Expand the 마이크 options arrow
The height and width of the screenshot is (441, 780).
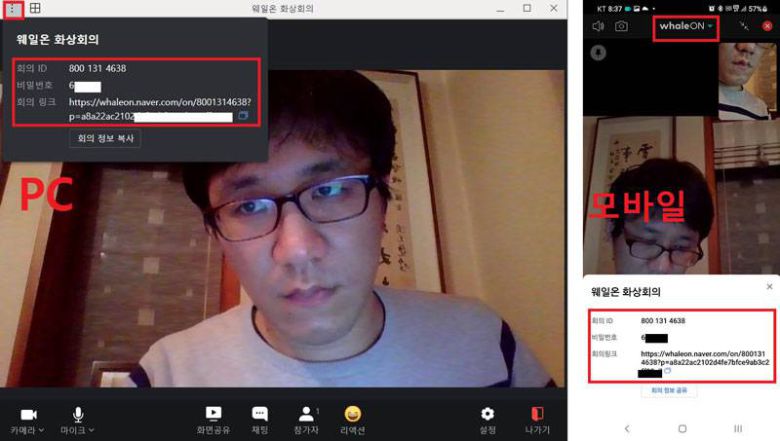tap(92, 430)
